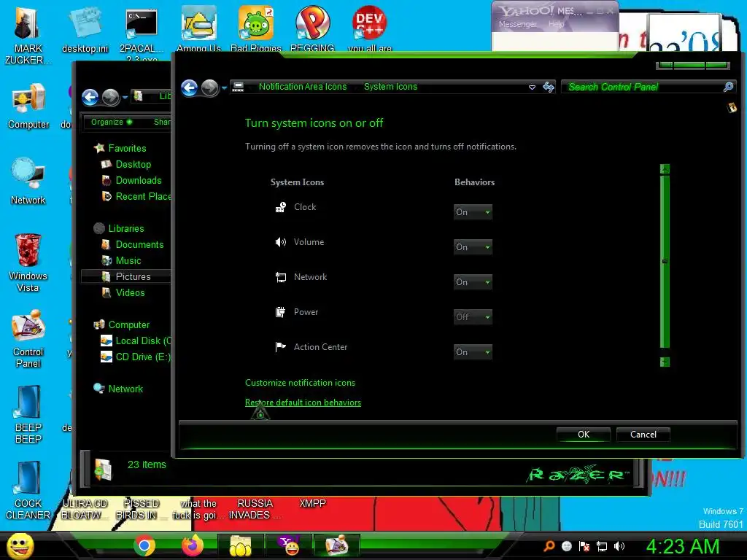Select Music in Libraries sidebar
Image resolution: width=747 pixels, height=560 pixels.
pos(128,260)
